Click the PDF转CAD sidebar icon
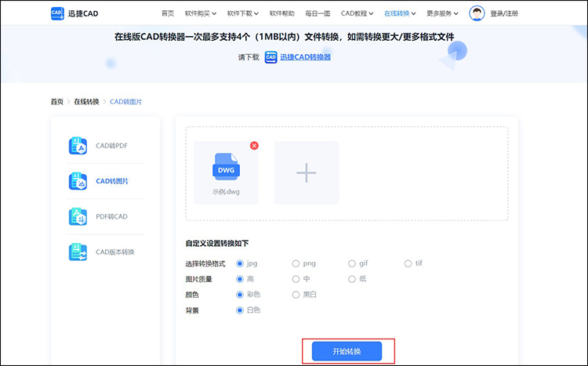This screenshot has width=588, height=366. 77,216
